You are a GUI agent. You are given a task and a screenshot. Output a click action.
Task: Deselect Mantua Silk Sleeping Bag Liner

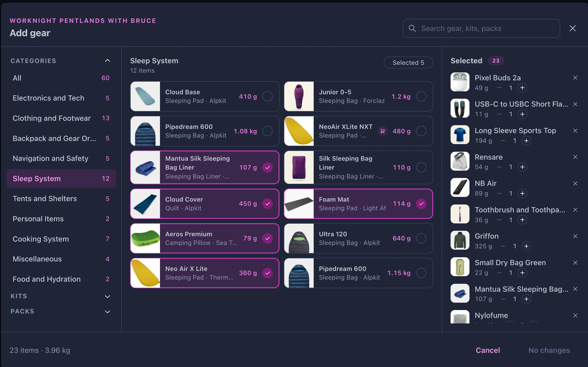point(268,167)
